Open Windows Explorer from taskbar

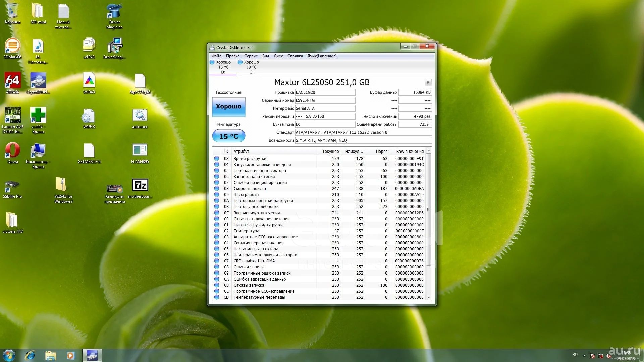tap(50, 355)
